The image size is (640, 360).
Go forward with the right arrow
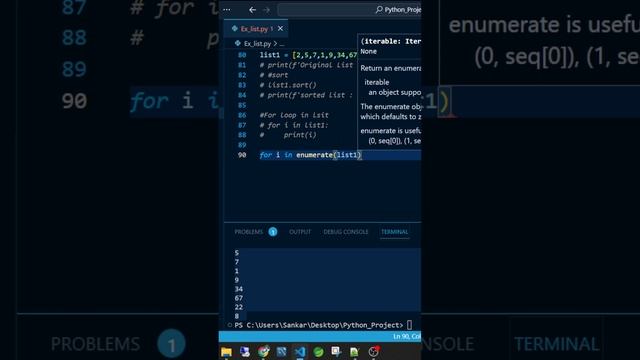[266, 9]
